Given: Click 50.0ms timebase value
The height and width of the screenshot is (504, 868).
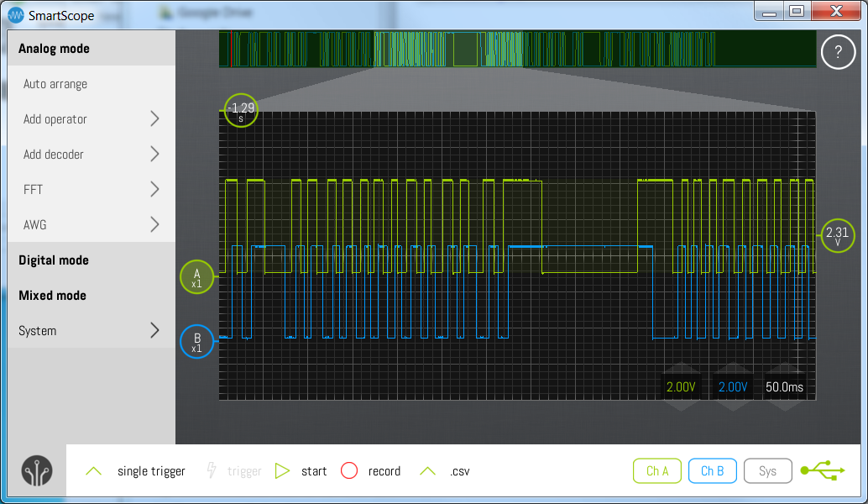Looking at the screenshot, I should [784, 387].
